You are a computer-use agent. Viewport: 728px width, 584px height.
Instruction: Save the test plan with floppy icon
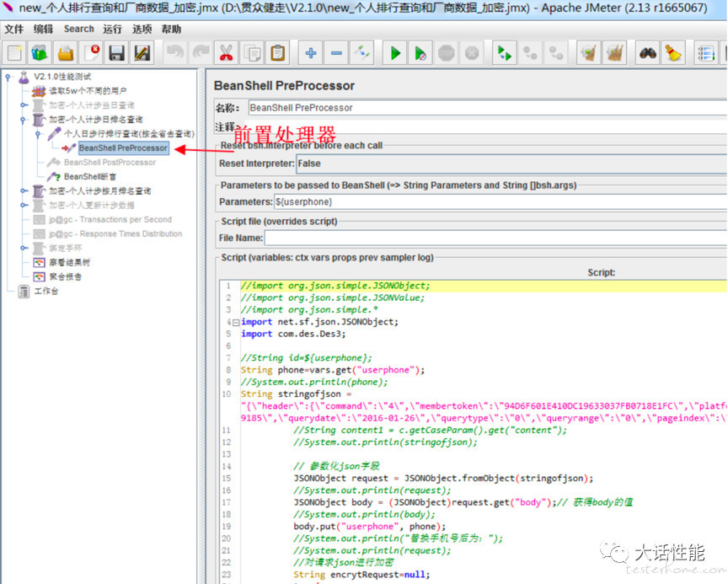pyautogui.click(x=116, y=53)
